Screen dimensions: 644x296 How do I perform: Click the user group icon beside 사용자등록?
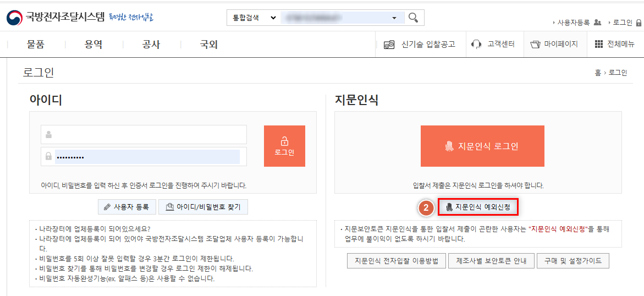pos(598,23)
